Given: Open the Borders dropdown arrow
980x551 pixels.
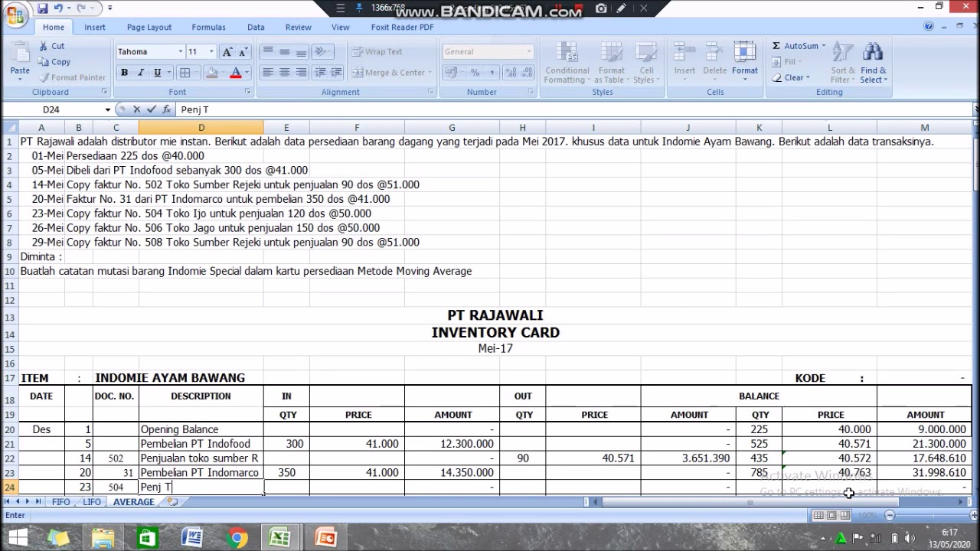Looking at the screenshot, I should pyautogui.click(x=195, y=73).
